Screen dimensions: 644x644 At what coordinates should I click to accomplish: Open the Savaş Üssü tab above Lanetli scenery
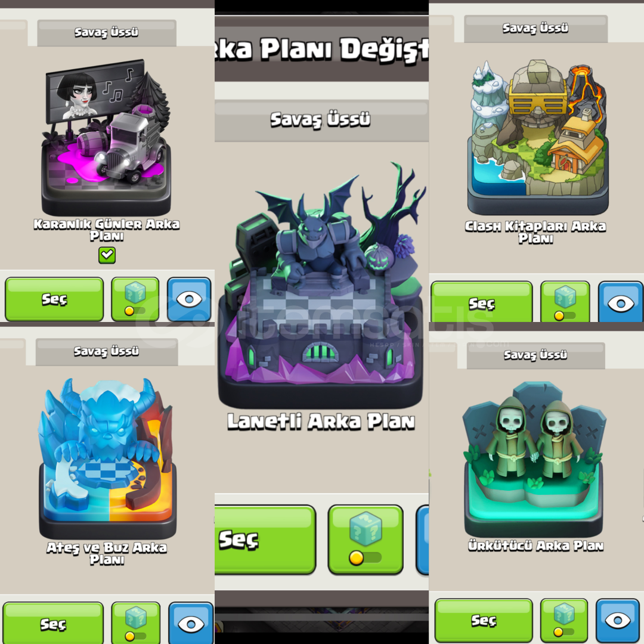[x=321, y=120]
